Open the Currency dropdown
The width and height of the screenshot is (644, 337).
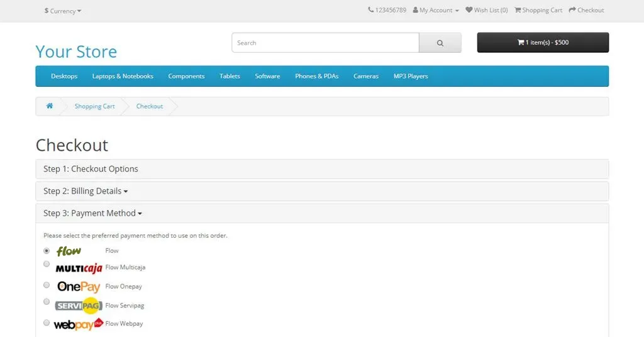(63, 11)
